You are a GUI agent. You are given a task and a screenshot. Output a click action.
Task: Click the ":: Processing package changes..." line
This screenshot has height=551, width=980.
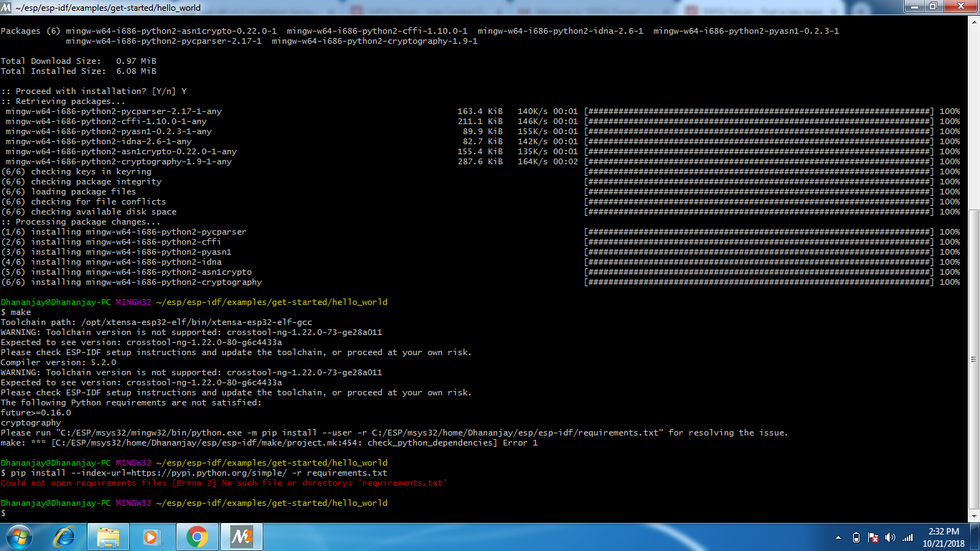point(80,222)
